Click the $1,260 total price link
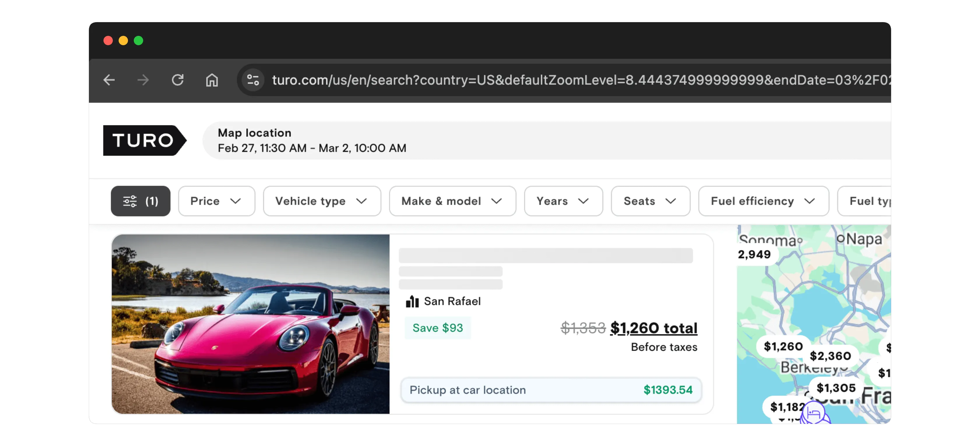 click(x=653, y=328)
